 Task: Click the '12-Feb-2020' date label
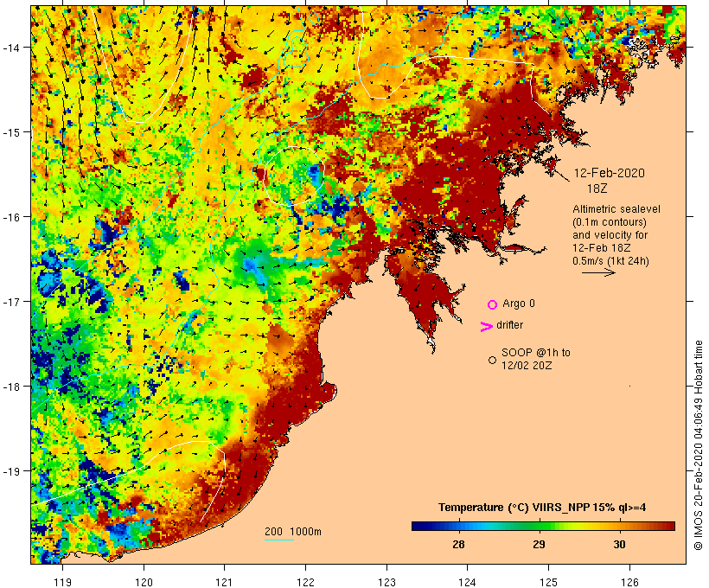coord(609,173)
